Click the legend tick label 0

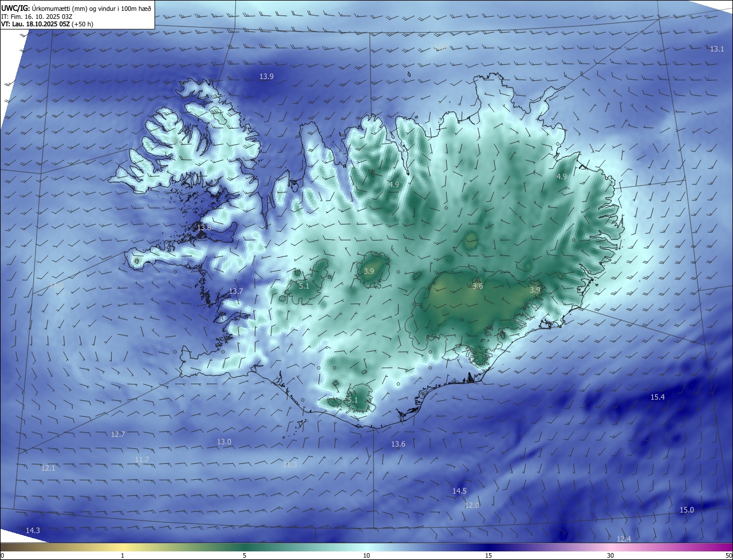[x=2, y=555]
